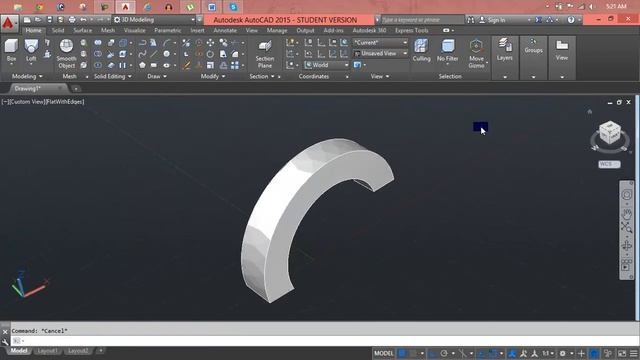Screen dimensions: 640x360
Task: Click the Pan hand tool in navigation bar
Action: [627, 213]
